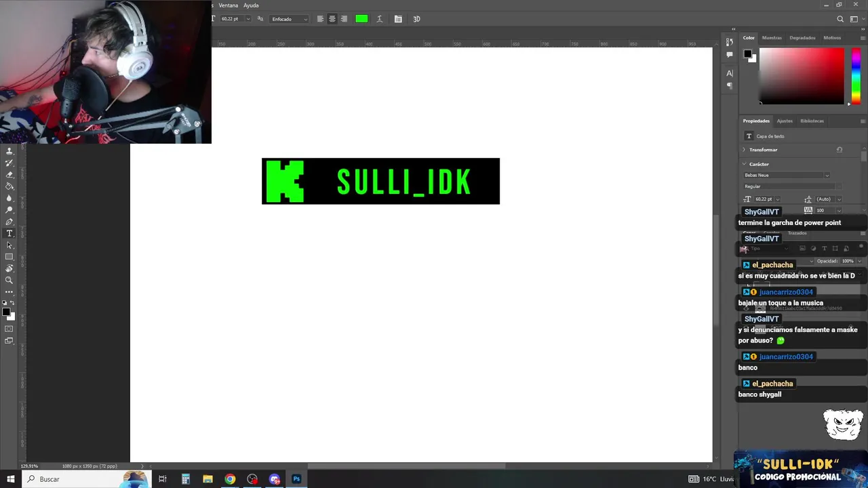The width and height of the screenshot is (868, 488).
Task: Open the collapsed Character panel icon
Action: pyautogui.click(x=730, y=73)
